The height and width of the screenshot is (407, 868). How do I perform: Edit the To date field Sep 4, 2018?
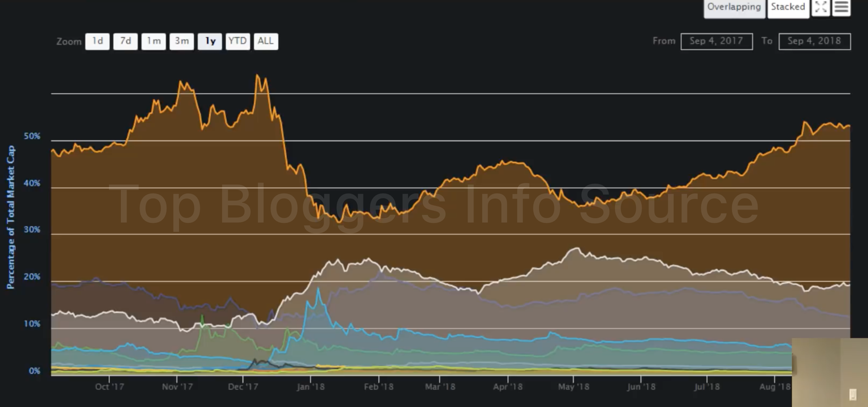coord(814,41)
